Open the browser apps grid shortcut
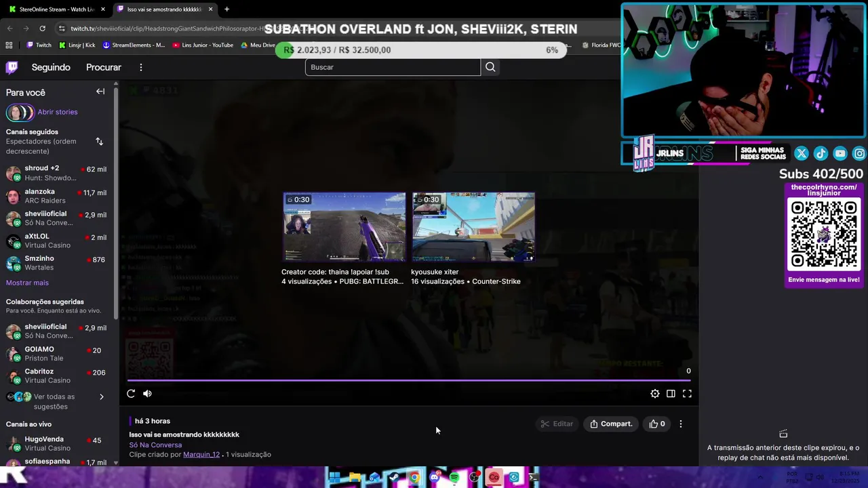This screenshot has height=488, width=868. (9, 45)
